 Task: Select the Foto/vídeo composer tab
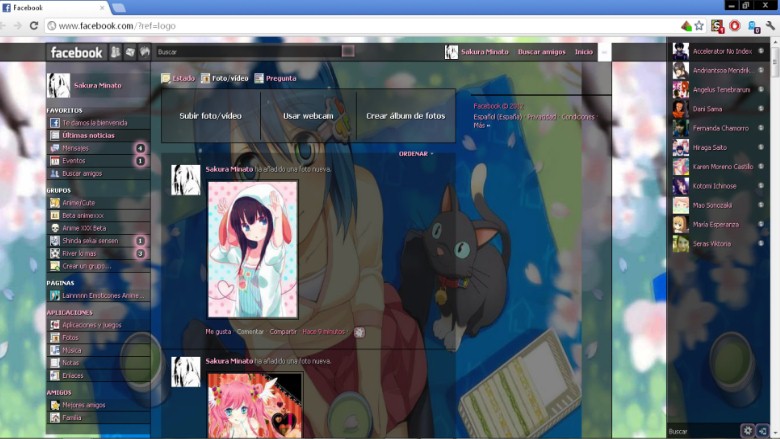coord(224,78)
